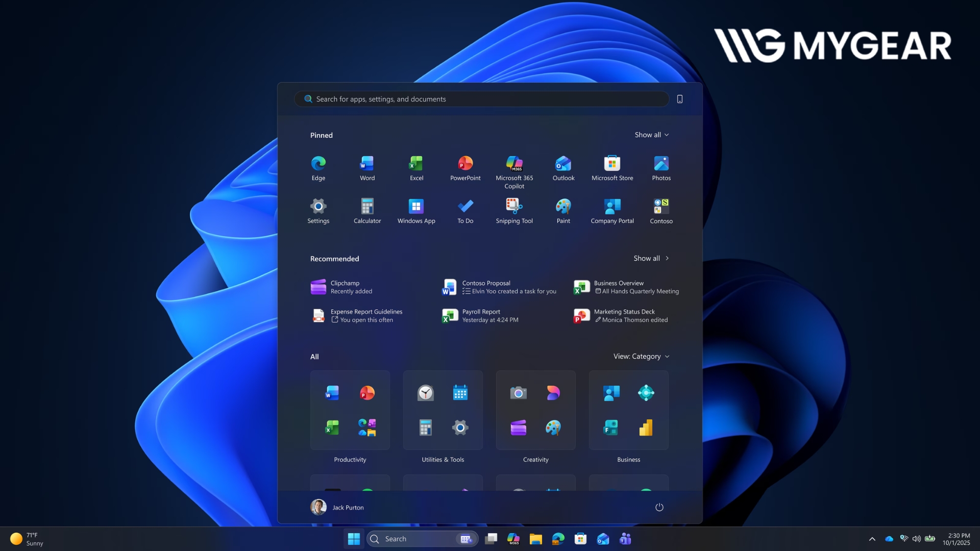The image size is (980, 551).
Task: Open File Explorer from the taskbar
Action: click(535, 539)
